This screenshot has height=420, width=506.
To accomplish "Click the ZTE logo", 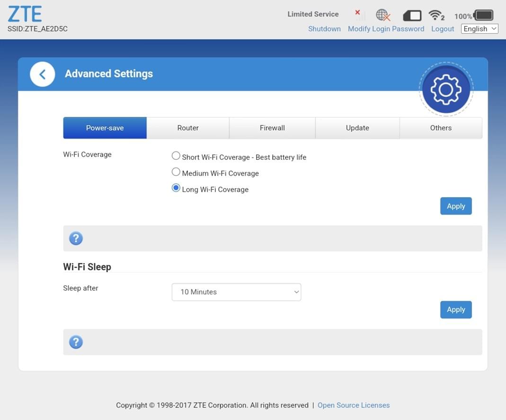I will point(25,14).
